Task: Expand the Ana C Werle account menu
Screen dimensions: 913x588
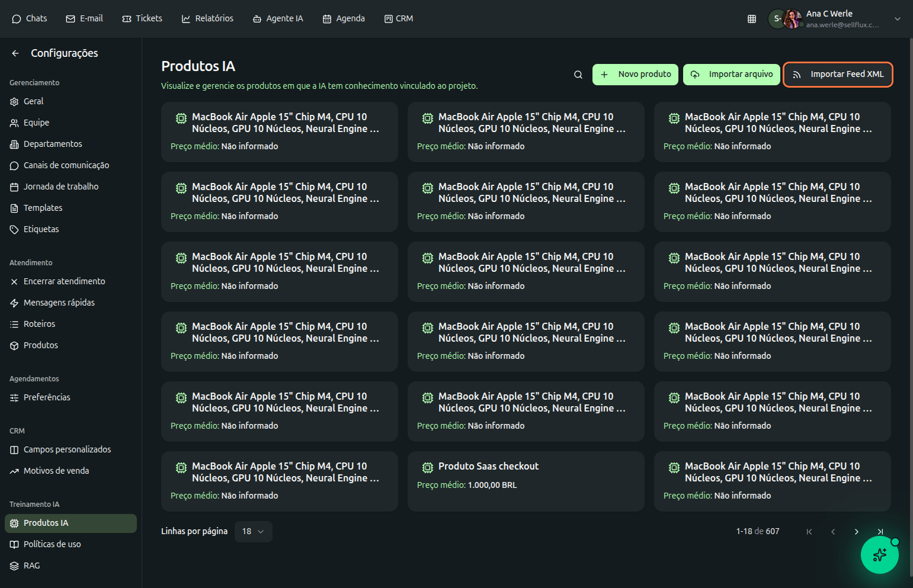Action: (897, 19)
